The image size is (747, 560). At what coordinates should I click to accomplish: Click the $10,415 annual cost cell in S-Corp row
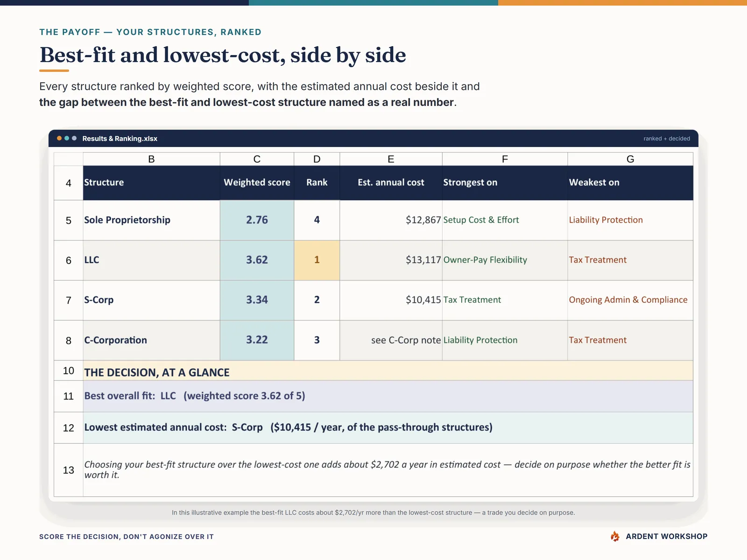coord(391,300)
